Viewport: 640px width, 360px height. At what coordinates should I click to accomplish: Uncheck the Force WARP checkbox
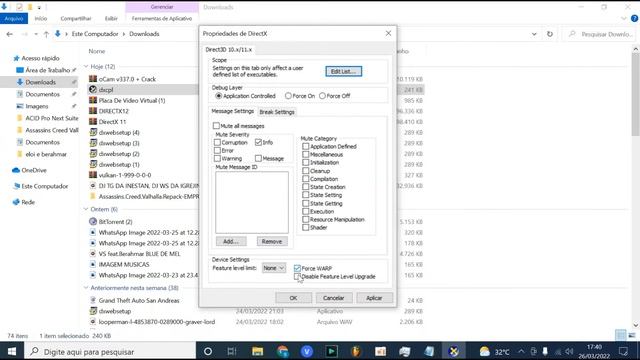[x=297, y=268]
